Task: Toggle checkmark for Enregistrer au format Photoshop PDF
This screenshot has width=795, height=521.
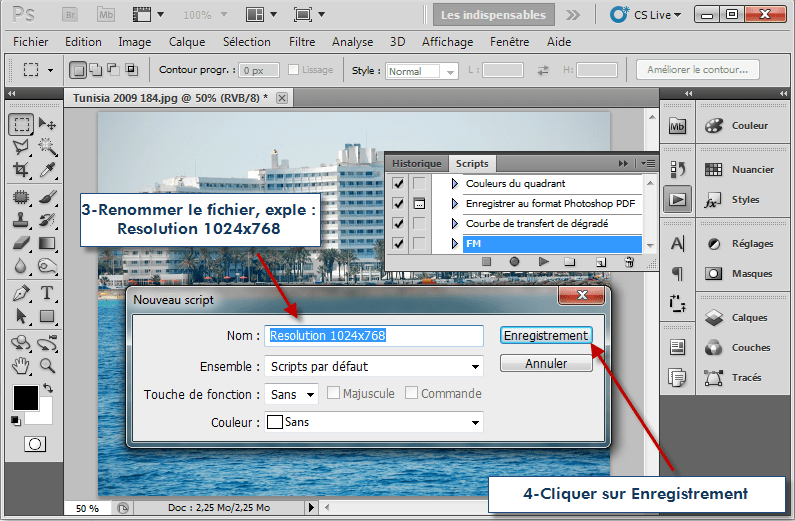Action: [x=399, y=204]
